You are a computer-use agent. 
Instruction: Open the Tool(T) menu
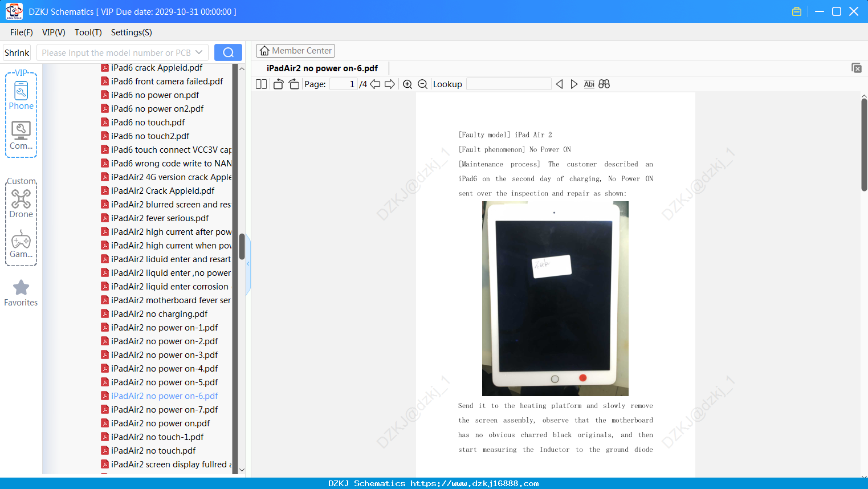(88, 32)
